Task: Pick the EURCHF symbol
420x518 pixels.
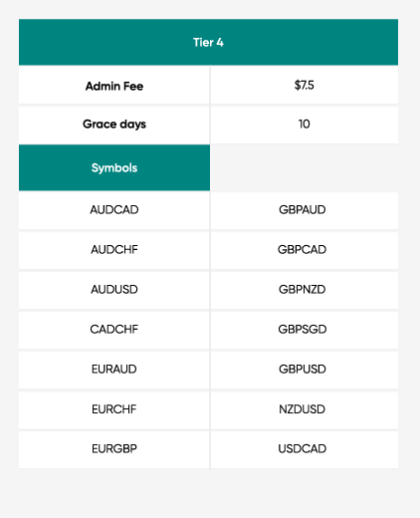Action: coord(114,409)
